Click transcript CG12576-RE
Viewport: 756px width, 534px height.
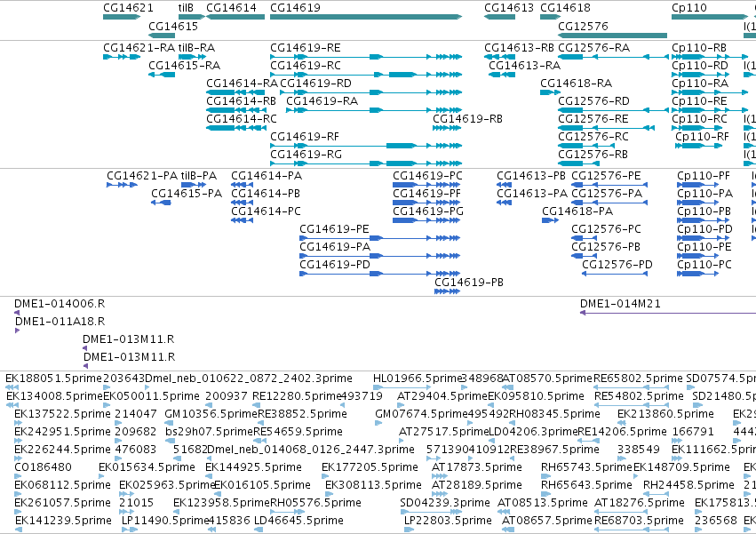593,119
